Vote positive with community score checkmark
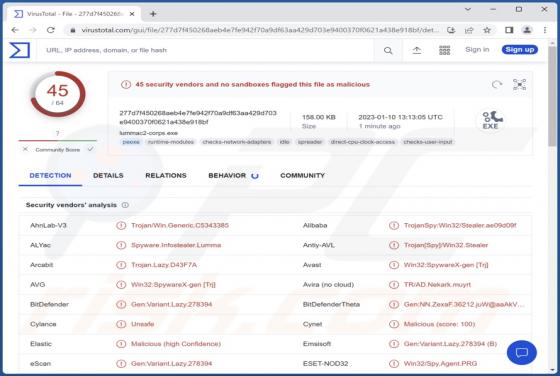The width and height of the screenshot is (560, 376). pos(91,149)
